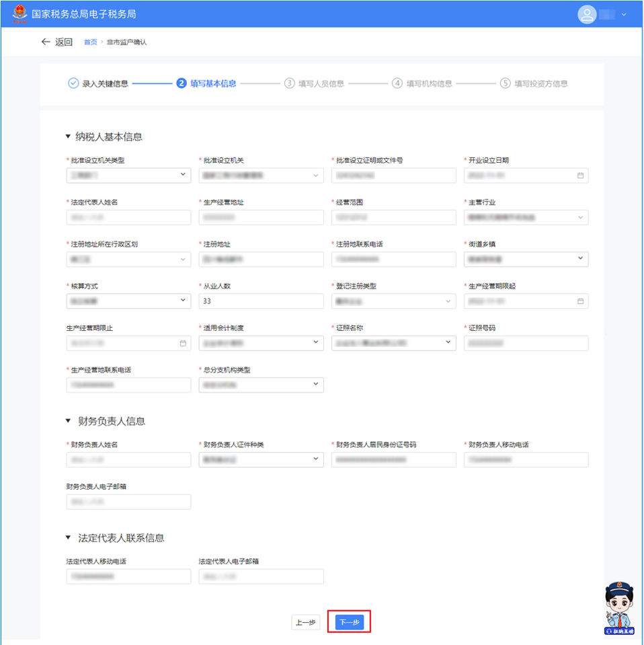Open calendar icon for 生产经营期限起
The width and height of the screenshot is (644, 645).
[x=580, y=301]
